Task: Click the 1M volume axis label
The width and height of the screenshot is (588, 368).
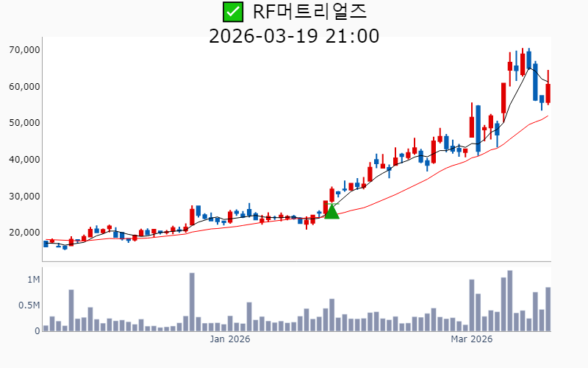Action: click(34, 280)
